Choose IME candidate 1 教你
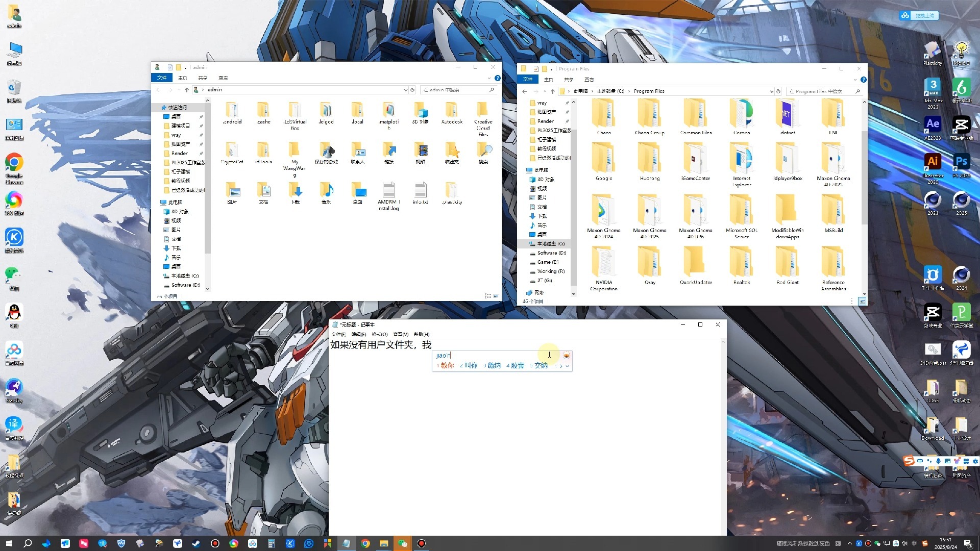980x551 pixels. (x=446, y=366)
